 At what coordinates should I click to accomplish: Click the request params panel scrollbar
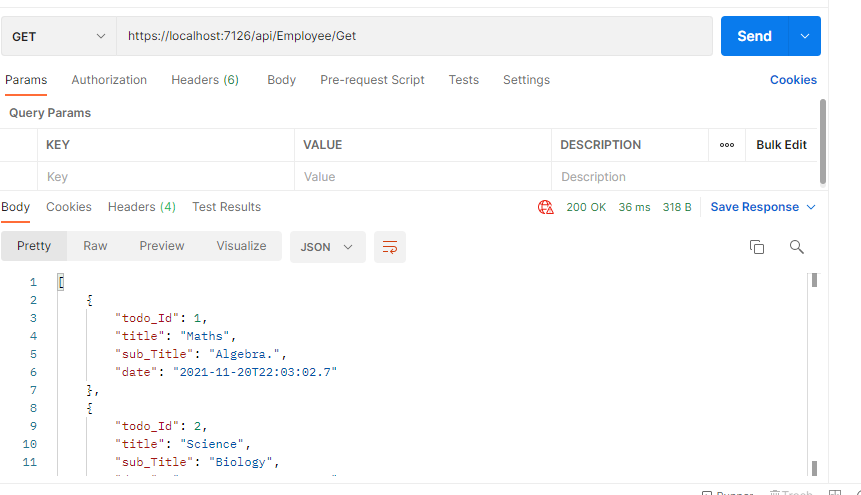823,142
